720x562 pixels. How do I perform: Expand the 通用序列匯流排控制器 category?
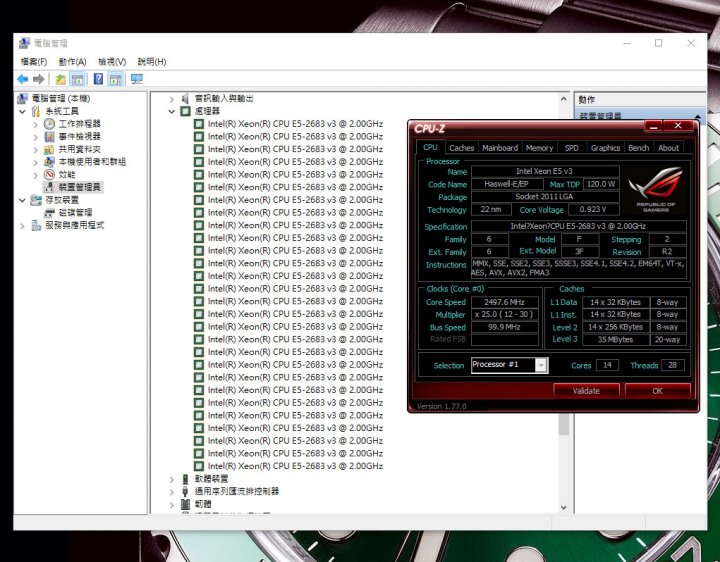[x=171, y=492]
